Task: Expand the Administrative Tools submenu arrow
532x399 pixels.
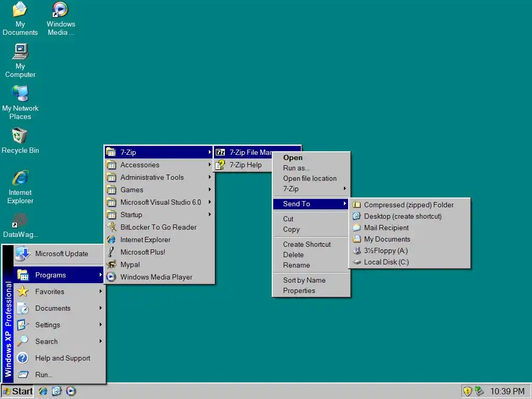Action: [210, 177]
